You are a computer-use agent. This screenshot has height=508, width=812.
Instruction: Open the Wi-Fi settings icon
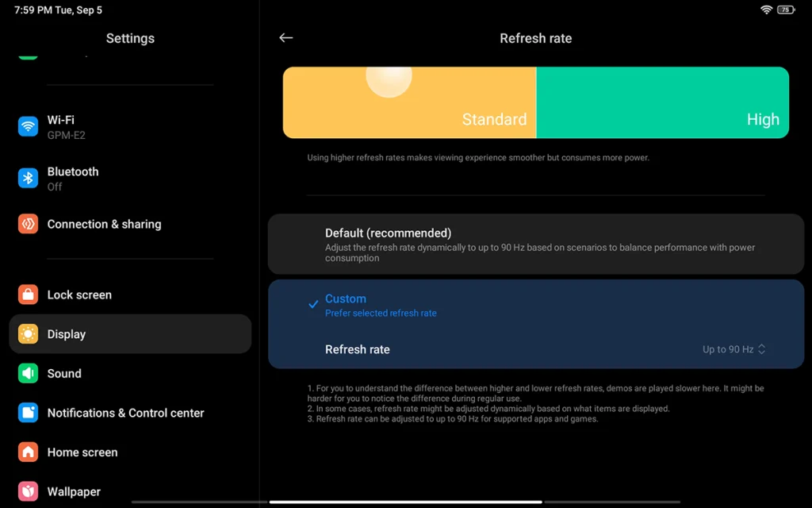click(28, 126)
